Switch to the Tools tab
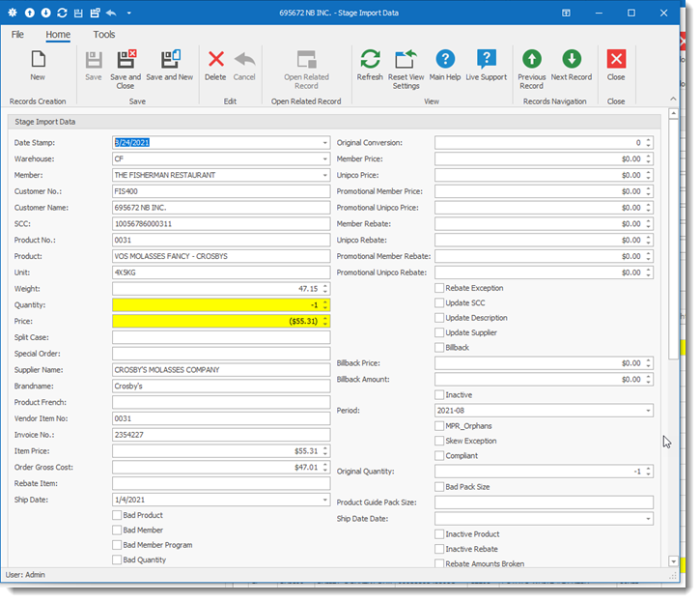700x602 pixels. [x=104, y=35]
